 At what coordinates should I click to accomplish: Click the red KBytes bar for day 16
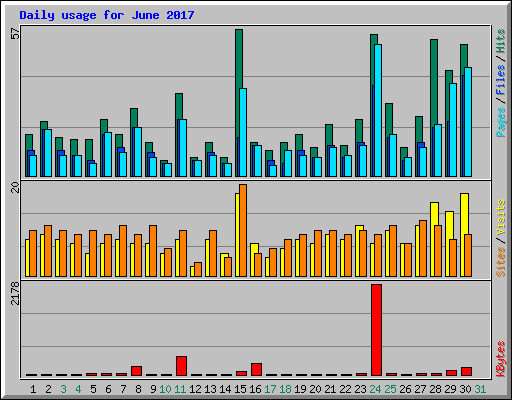(256, 369)
